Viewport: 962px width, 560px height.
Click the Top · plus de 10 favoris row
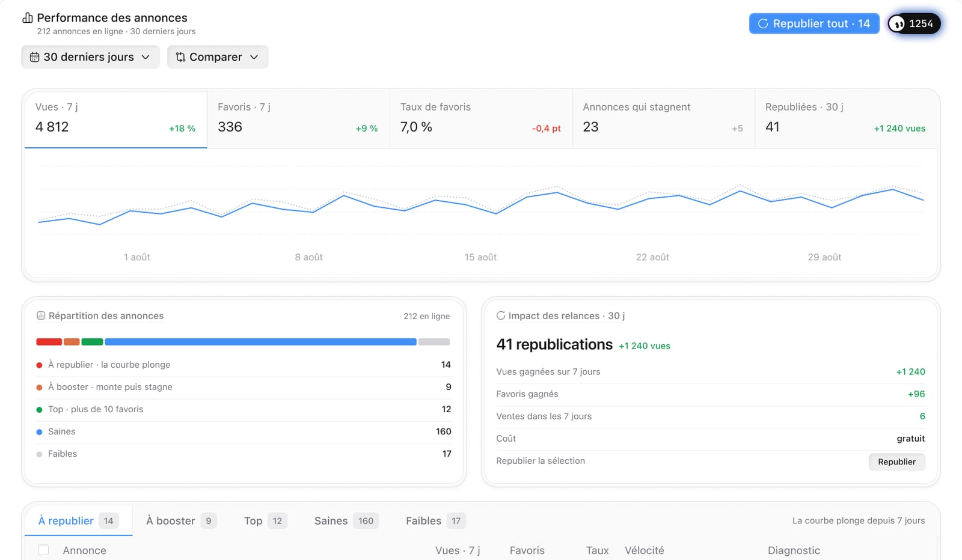tap(244, 409)
